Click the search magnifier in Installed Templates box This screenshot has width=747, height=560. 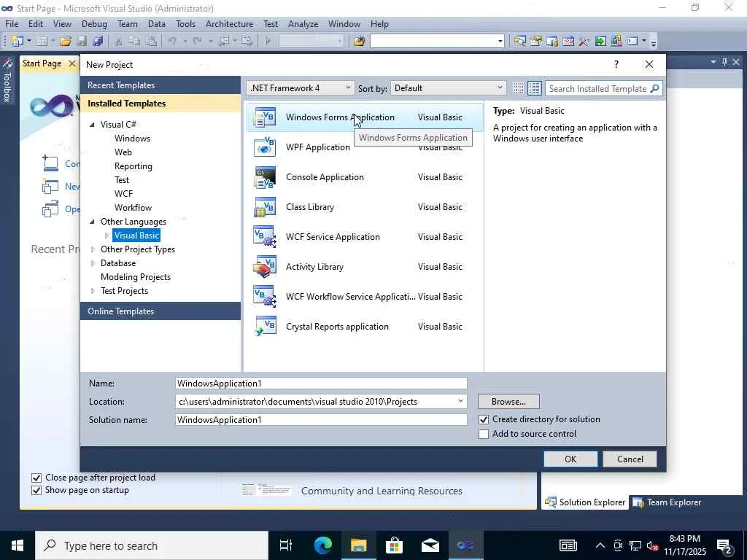click(x=655, y=88)
